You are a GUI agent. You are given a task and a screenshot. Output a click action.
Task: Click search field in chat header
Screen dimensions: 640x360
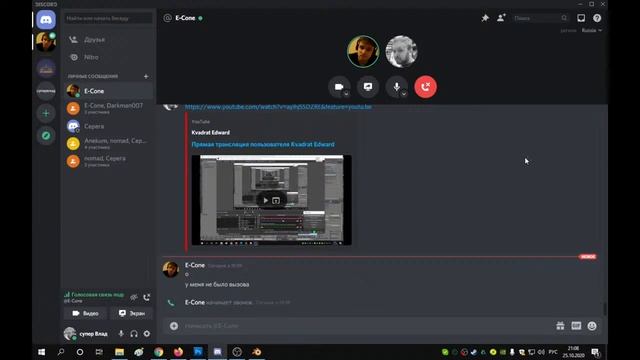[540, 18]
